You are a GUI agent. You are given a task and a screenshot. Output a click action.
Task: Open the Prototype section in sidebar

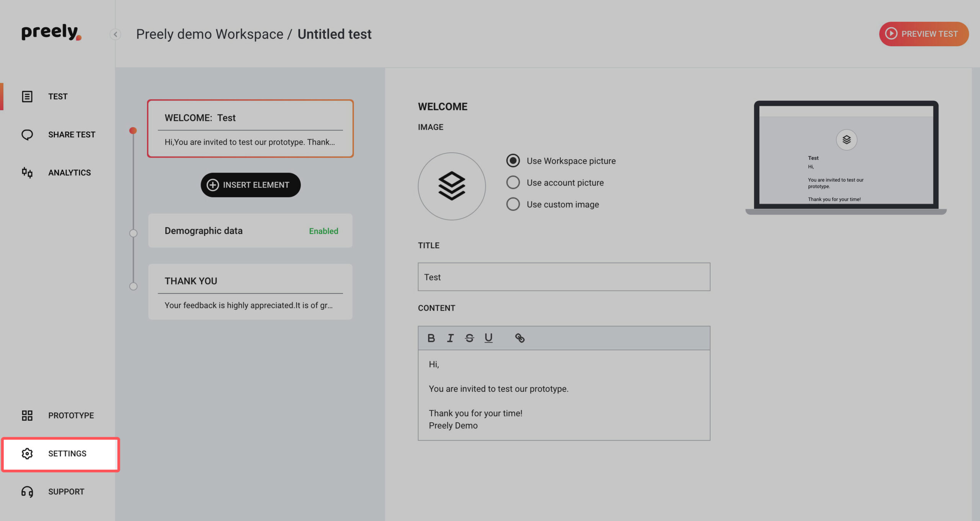[x=57, y=415]
